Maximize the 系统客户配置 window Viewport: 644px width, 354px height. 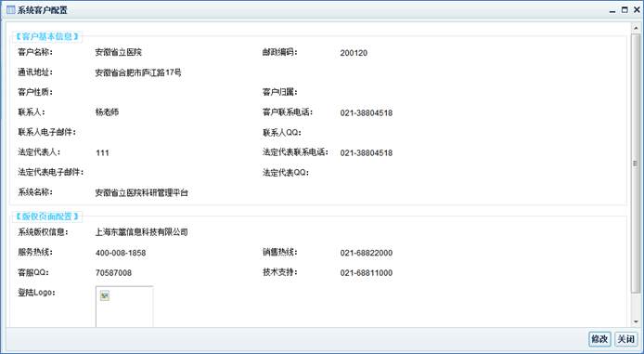[x=625, y=10]
